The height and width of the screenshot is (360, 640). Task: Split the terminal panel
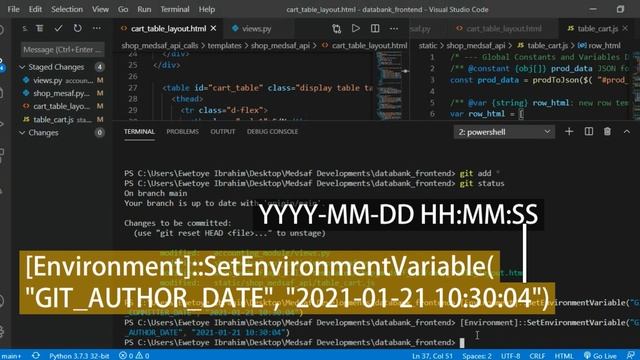pos(589,131)
